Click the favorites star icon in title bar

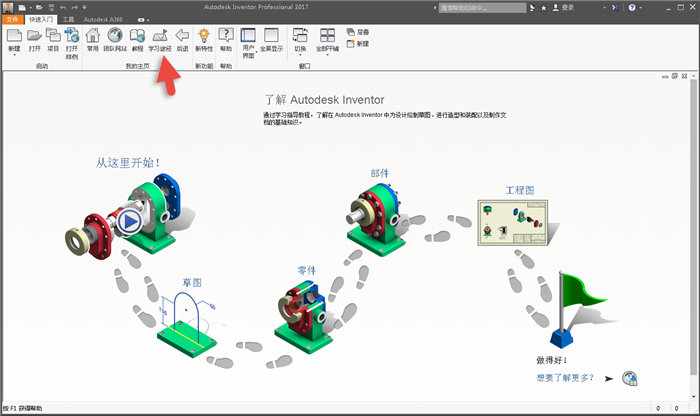(544, 8)
